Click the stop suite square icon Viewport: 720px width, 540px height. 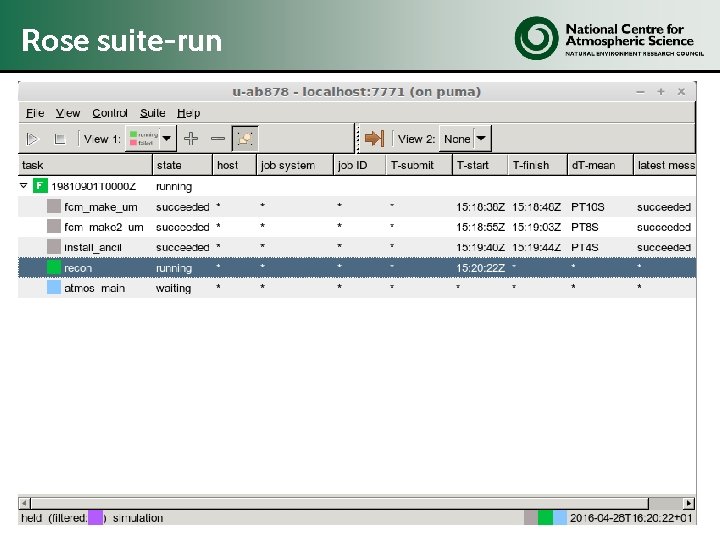point(60,139)
